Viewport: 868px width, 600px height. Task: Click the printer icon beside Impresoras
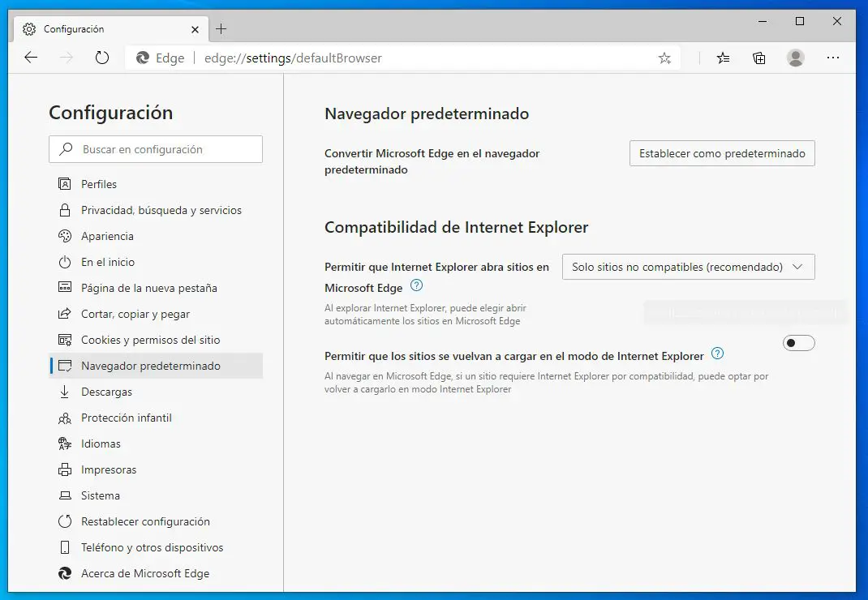click(x=65, y=469)
